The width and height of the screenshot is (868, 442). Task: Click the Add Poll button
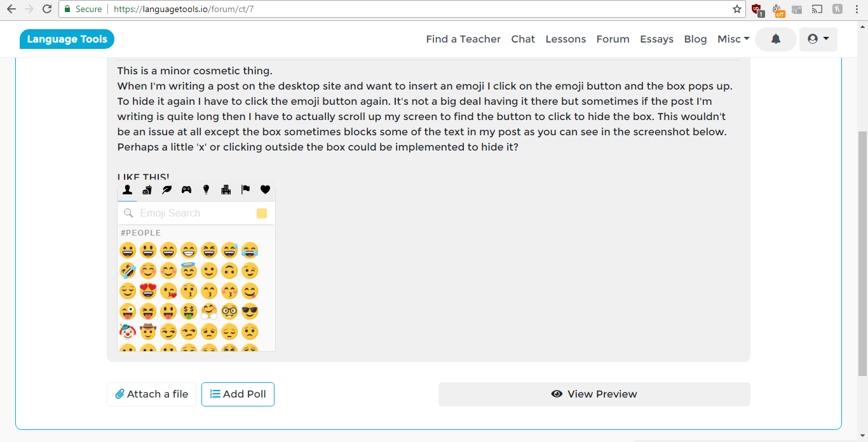238,394
